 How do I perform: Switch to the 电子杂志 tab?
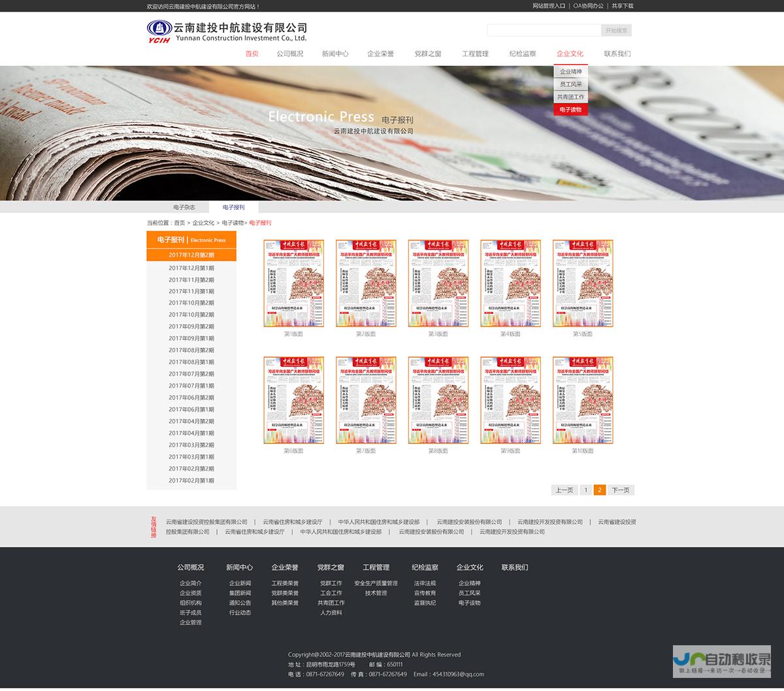(184, 207)
